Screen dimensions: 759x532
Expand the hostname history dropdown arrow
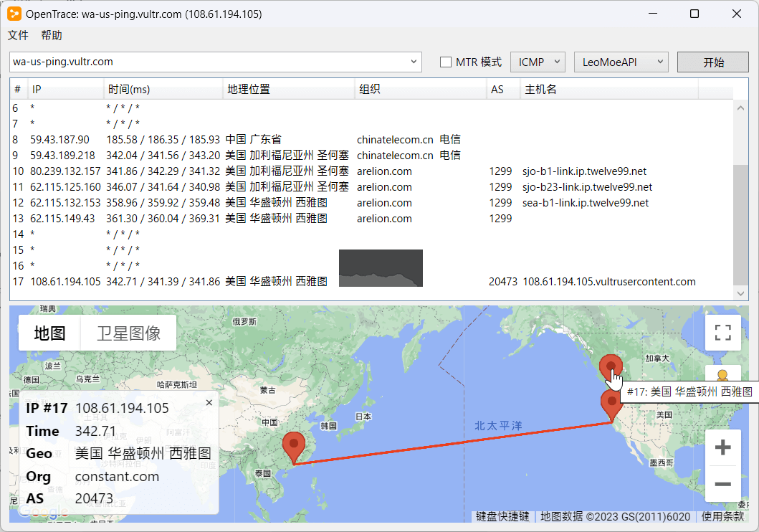coord(414,62)
